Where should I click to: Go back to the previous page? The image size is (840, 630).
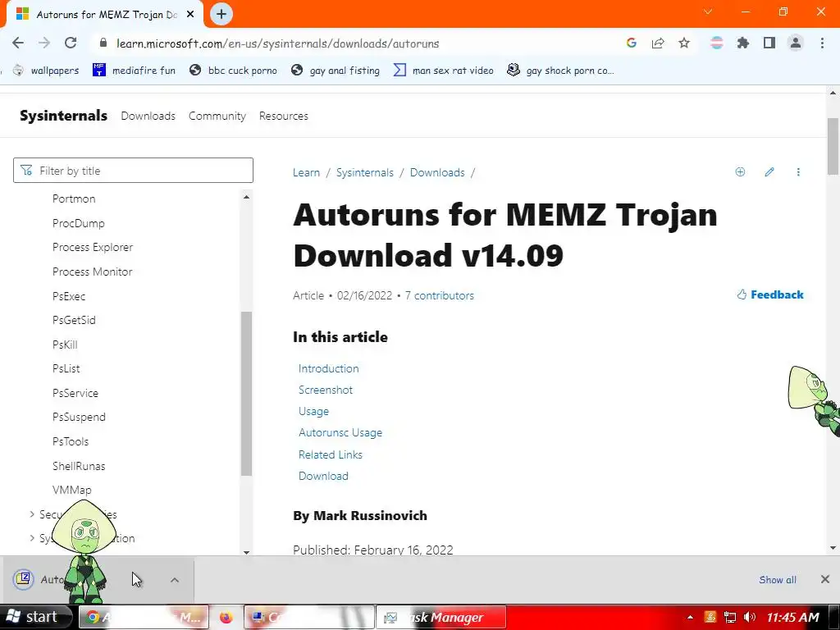[x=18, y=43]
